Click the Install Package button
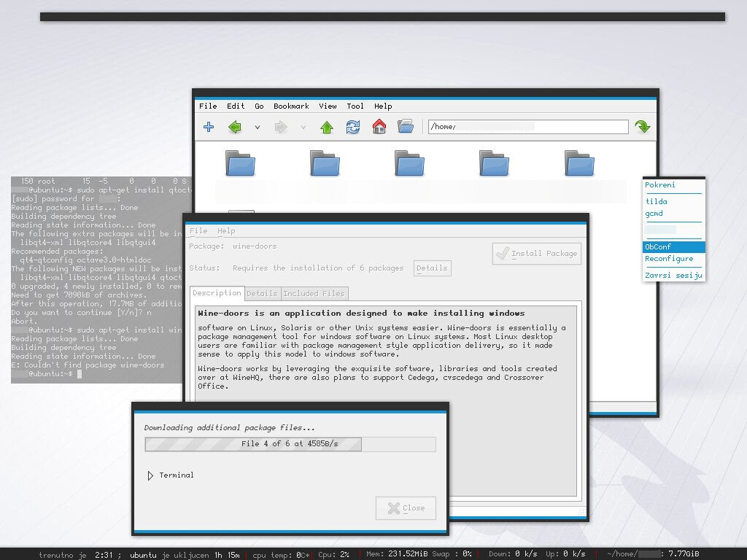Screen dimensions: 747x560 coord(537,253)
